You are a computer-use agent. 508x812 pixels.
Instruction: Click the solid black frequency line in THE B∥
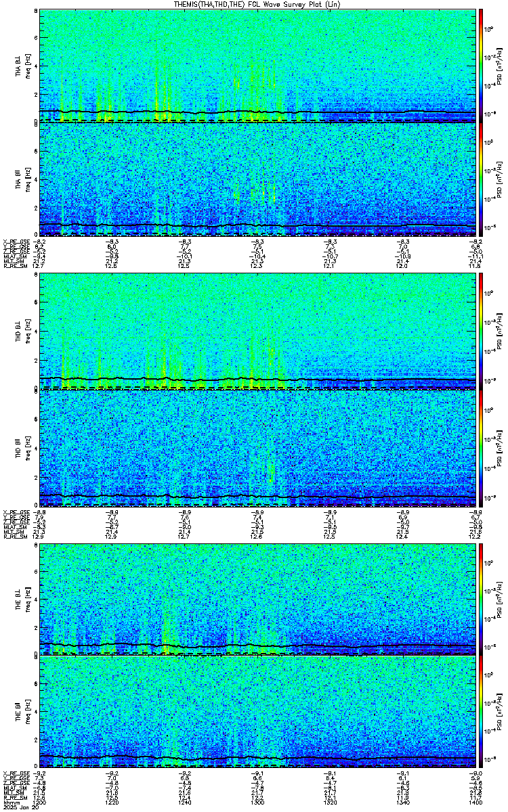click(257, 757)
